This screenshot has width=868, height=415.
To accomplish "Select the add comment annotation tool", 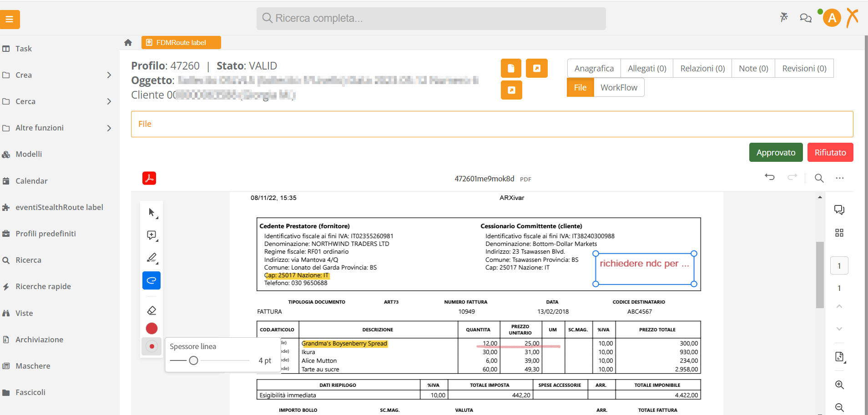I will (151, 235).
